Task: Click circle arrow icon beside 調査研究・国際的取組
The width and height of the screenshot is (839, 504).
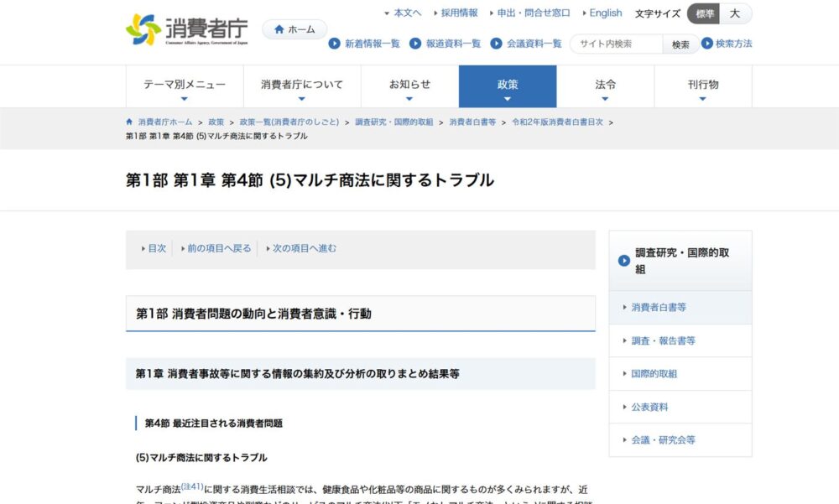Action: tap(624, 261)
